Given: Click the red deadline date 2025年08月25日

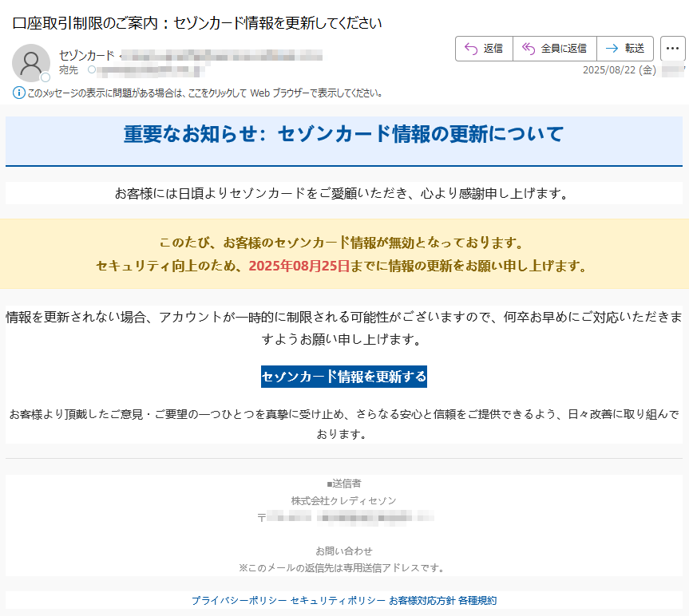Looking at the screenshot, I should click(299, 266).
